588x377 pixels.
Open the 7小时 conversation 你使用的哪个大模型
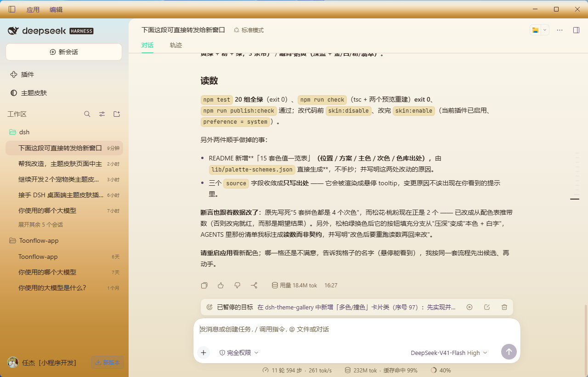point(64,211)
